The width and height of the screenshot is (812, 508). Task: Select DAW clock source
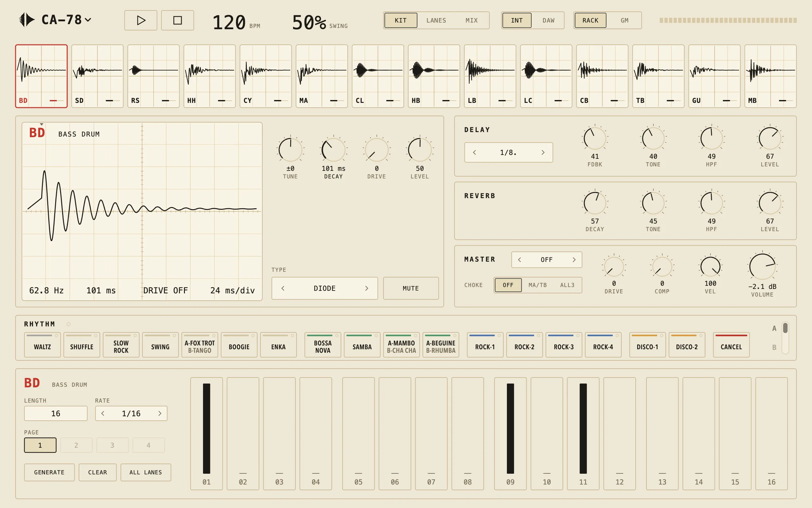548,20
